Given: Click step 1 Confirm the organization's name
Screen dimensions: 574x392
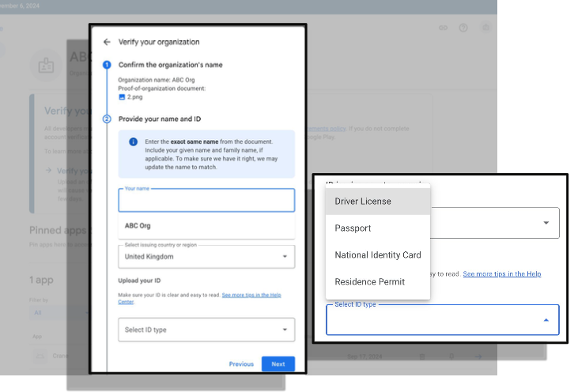Looking at the screenshot, I should coord(170,65).
